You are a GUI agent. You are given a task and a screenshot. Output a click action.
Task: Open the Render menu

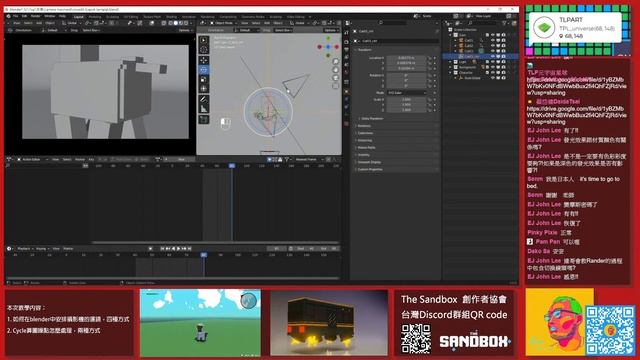pos(36,16)
